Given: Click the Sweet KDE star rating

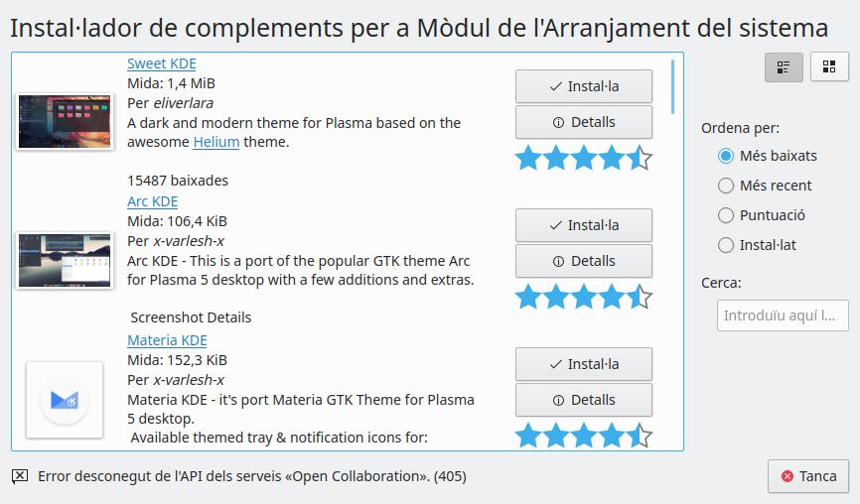Looking at the screenshot, I should [x=583, y=158].
